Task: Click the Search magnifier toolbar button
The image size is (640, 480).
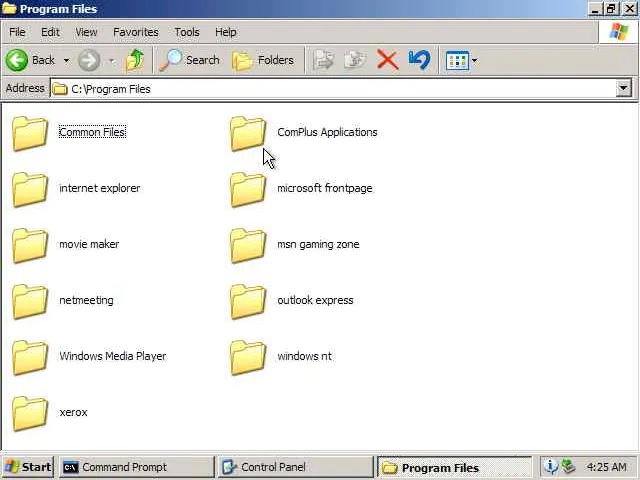Action: 190,60
